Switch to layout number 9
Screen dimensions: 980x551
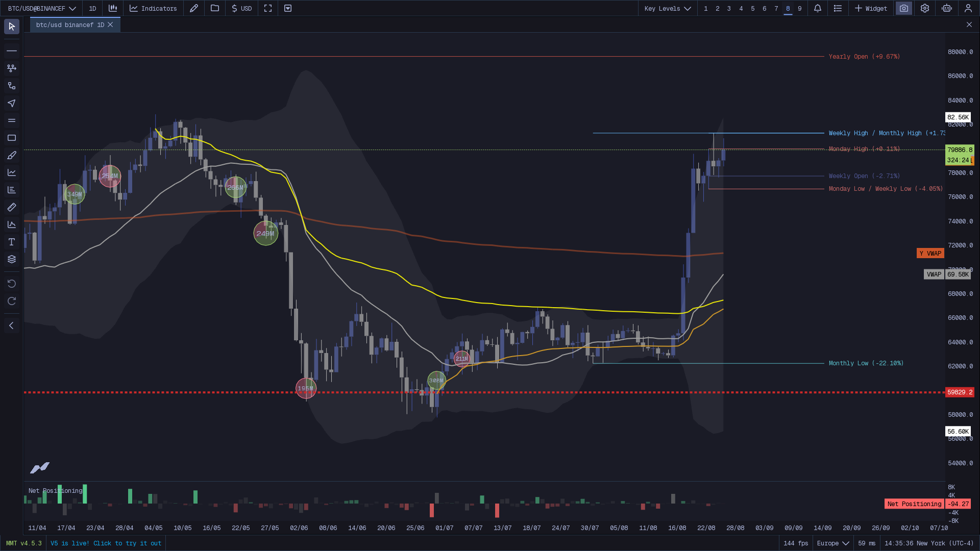[800, 8]
